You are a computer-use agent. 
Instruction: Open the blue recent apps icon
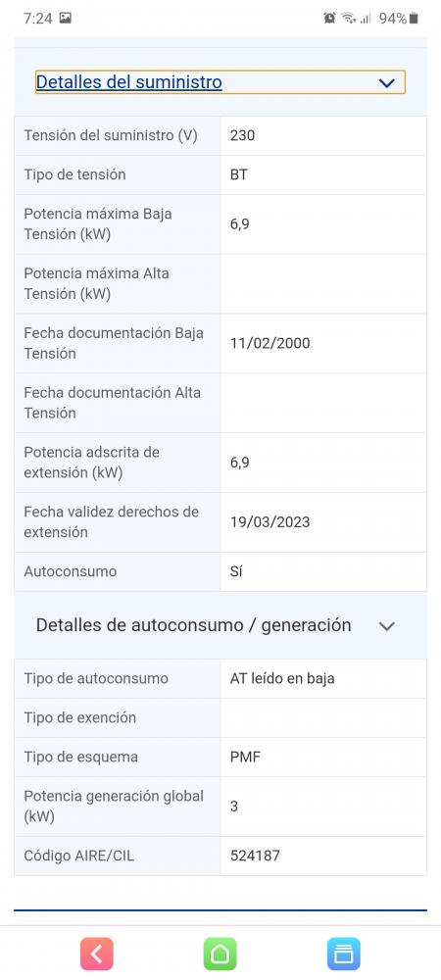[x=344, y=954]
